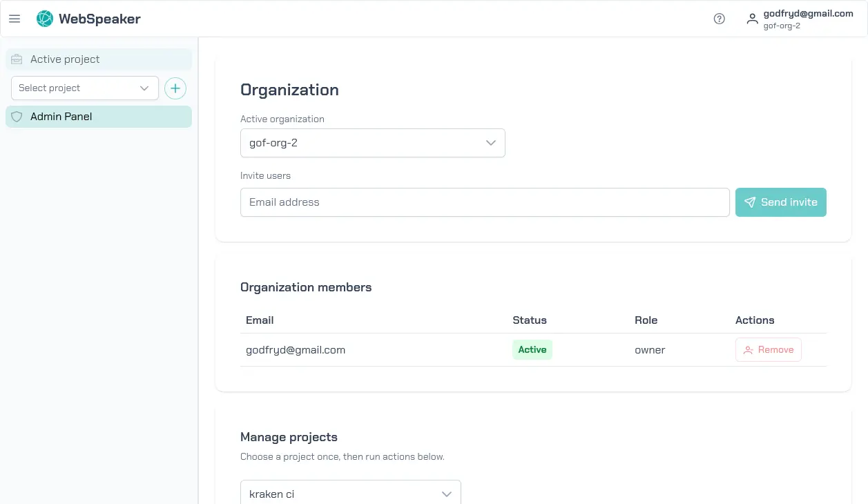Image resolution: width=868 pixels, height=504 pixels.
Task: Expand the Active organization gof-org-2 dropdown
Action: tap(372, 142)
